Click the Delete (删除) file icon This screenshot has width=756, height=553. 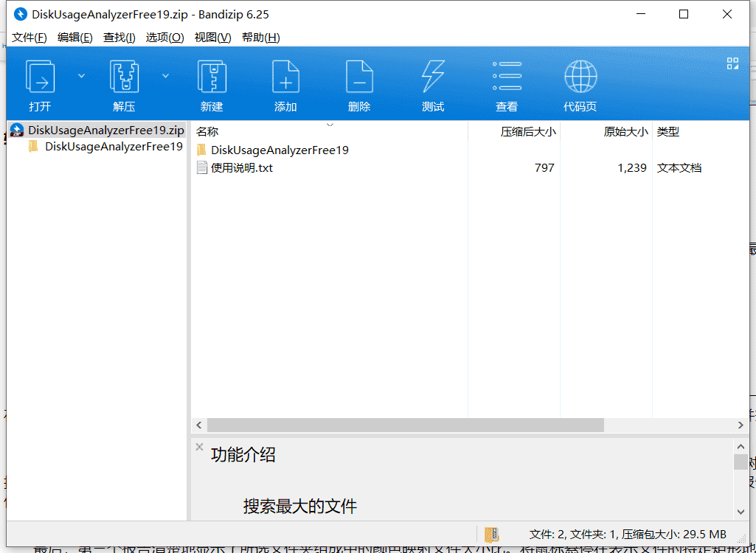coord(359,76)
